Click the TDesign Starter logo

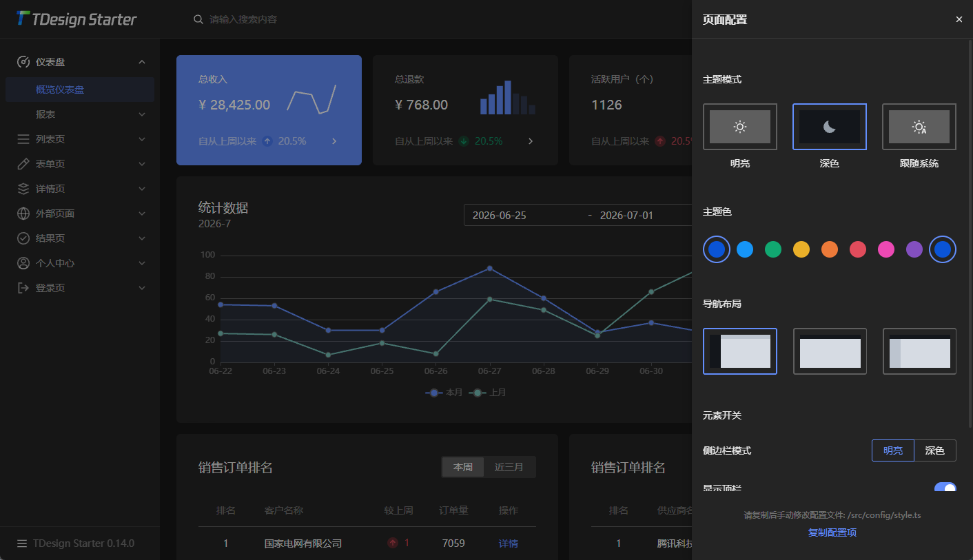point(76,19)
